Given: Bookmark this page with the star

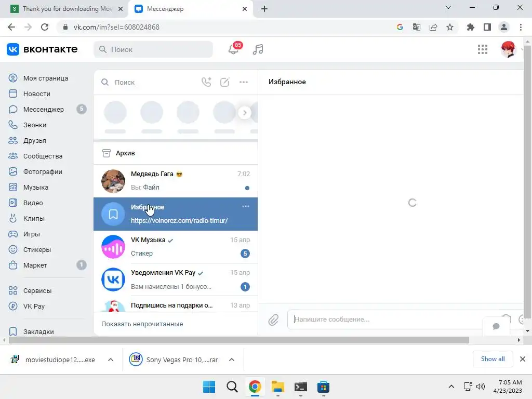Looking at the screenshot, I should coord(450,27).
